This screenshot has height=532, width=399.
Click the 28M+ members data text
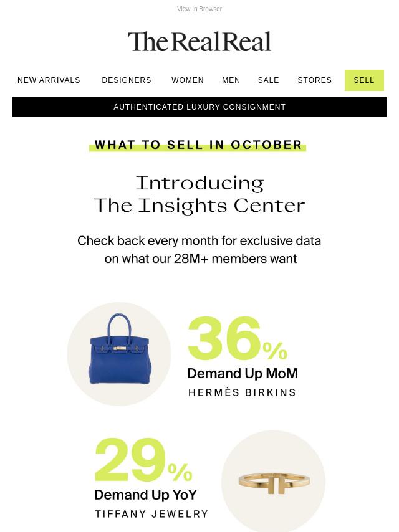pyautogui.click(x=199, y=250)
